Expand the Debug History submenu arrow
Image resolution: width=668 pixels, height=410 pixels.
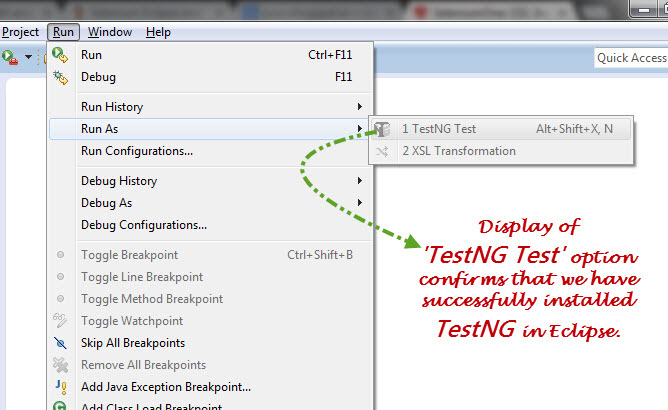(360, 181)
